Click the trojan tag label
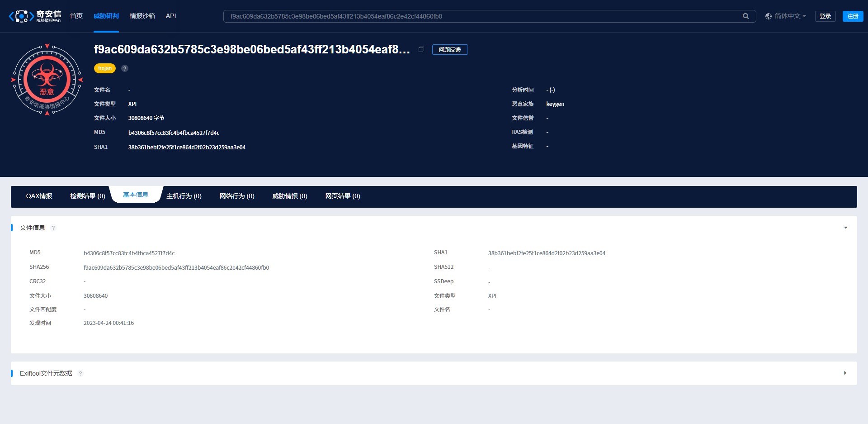 105,68
